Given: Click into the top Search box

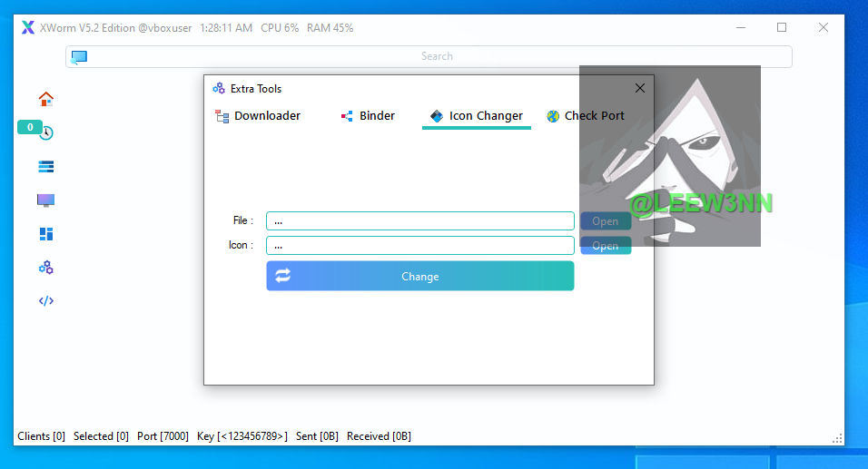Looking at the screenshot, I should pyautogui.click(x=437, y=56).
